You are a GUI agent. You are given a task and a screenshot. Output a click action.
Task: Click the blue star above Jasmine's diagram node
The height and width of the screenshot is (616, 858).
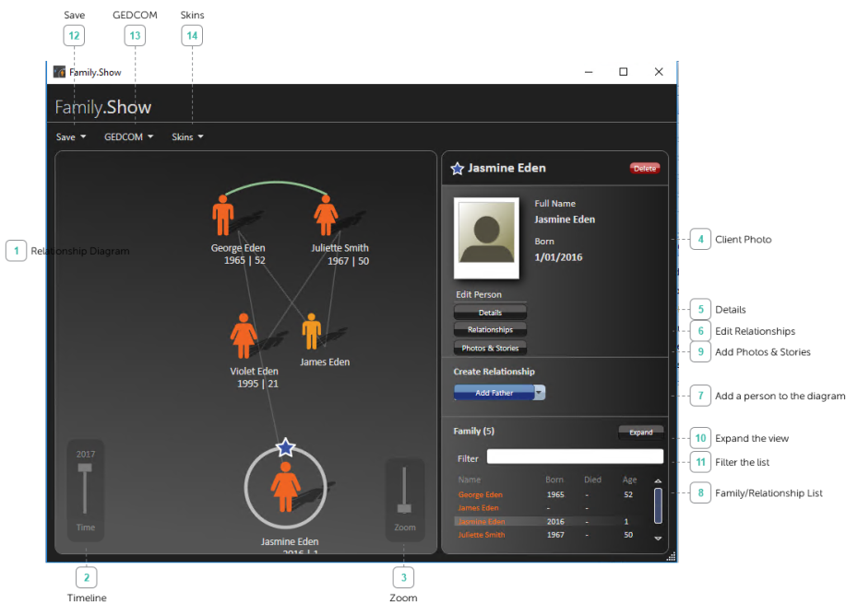[x=286, y=447]
